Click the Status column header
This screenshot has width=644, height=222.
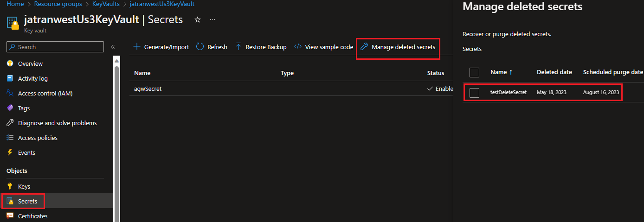(x=436, y=73)
